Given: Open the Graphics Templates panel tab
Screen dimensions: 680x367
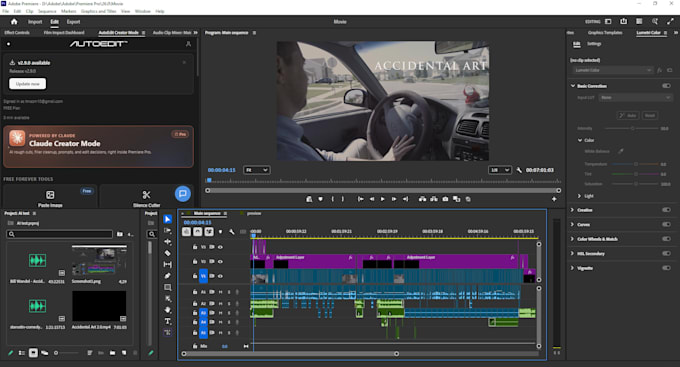Looking at the screenshot, I should point(605,33).
